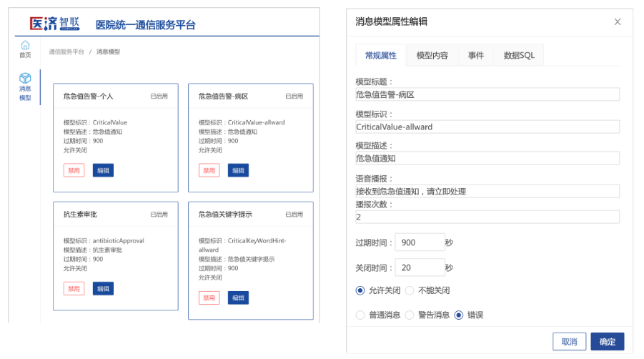The height and width of the screenshot is (359, 644).
Task: Click the 通信服务平台 breadcrumb link
Action: pyautogui.click(x=66, y=51)
